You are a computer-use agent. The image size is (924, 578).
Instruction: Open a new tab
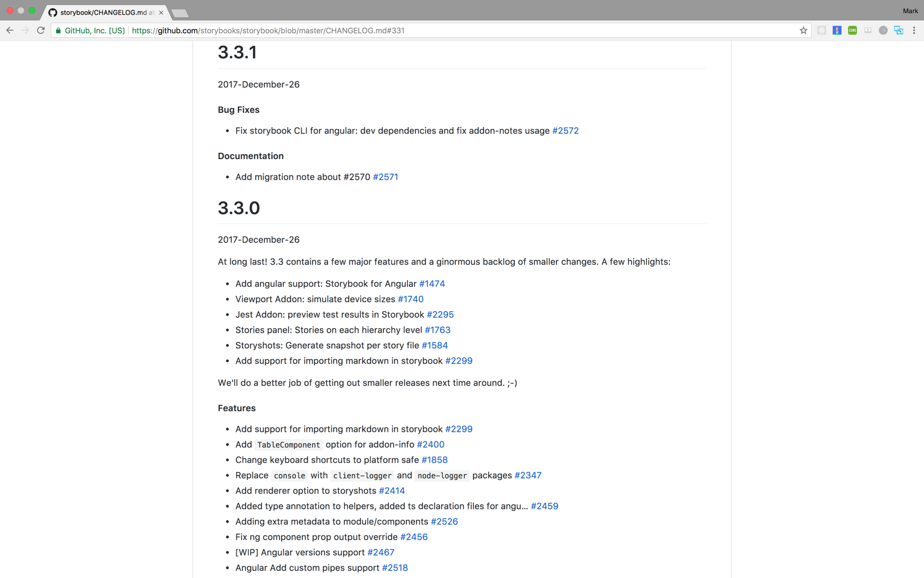click(x=180, y=13)
